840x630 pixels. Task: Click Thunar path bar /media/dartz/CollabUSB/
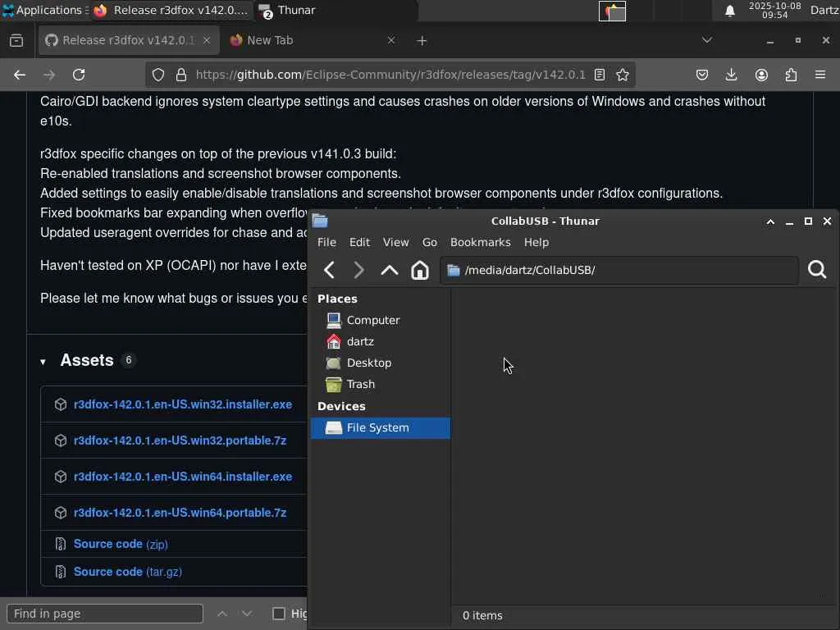tap(619, 270)
